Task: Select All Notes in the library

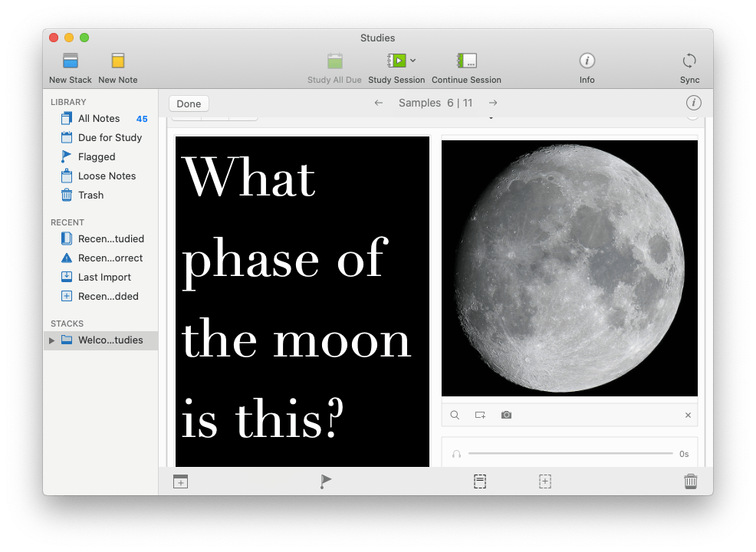Action: (x=99, y=119)
